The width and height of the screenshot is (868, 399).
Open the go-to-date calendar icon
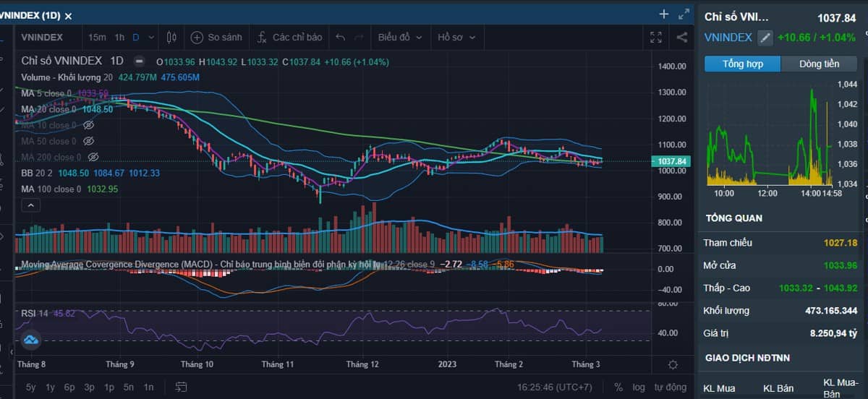pyautogui.click(x=181, y=387)
